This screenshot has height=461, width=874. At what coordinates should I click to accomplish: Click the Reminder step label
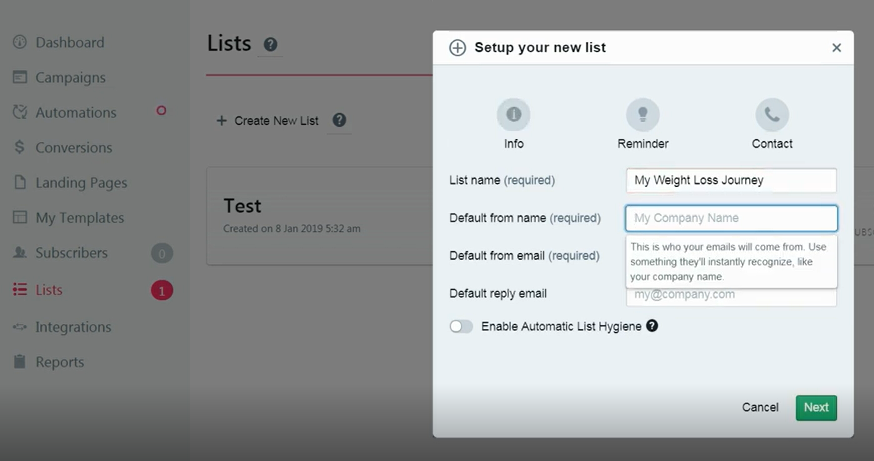643,144
